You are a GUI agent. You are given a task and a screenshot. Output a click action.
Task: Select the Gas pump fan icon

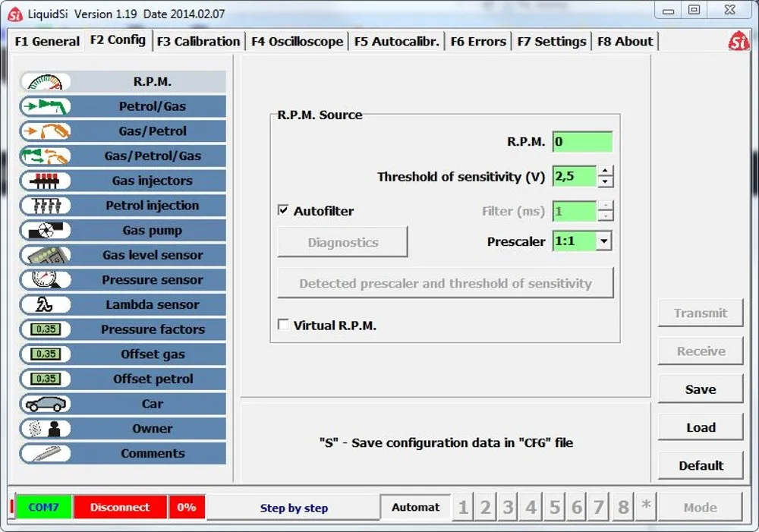tap(46, 231)
